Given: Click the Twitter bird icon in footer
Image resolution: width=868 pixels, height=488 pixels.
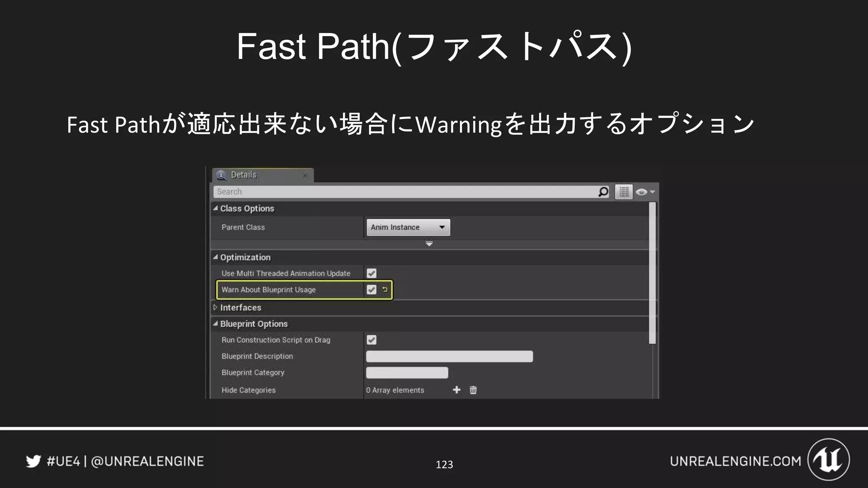Looking at the screenshot, I should 33,461.
